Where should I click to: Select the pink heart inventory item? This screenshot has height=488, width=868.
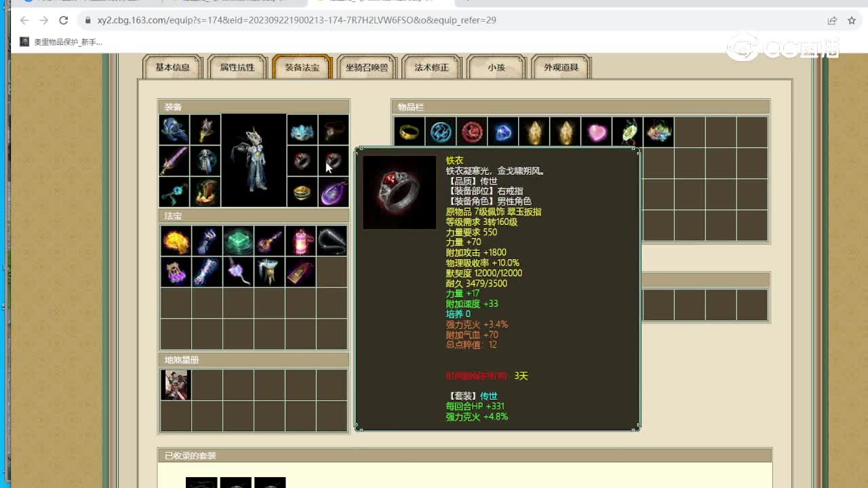coord(596,131)
